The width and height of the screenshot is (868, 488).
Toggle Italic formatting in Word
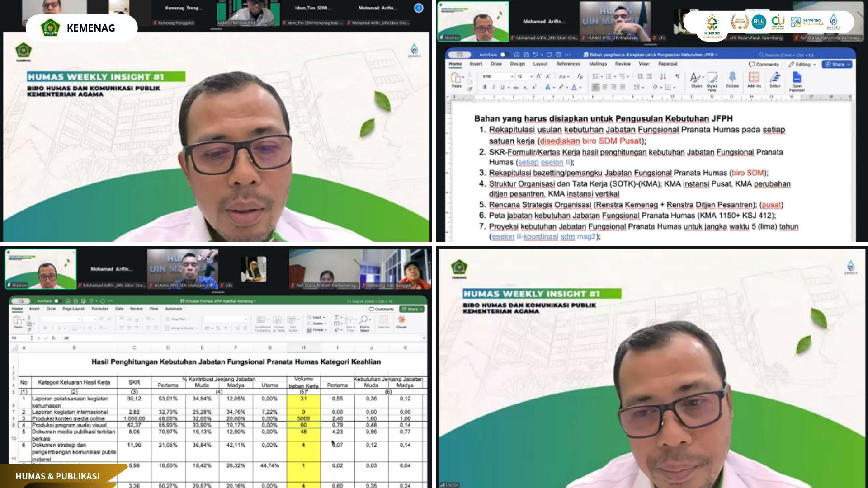493,87
